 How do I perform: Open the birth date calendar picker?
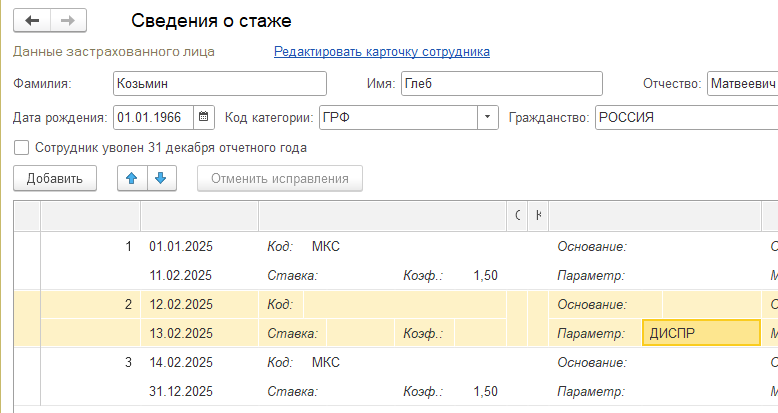(x=204, y=117)
